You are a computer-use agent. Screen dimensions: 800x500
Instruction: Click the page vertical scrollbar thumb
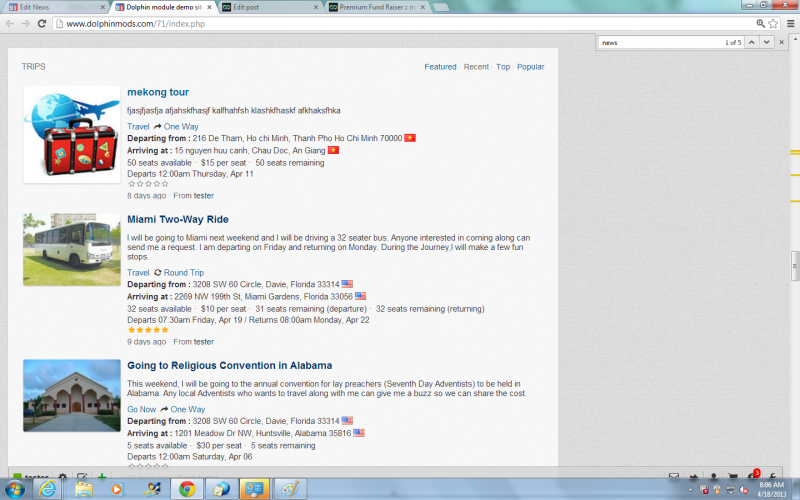(795, 266)
